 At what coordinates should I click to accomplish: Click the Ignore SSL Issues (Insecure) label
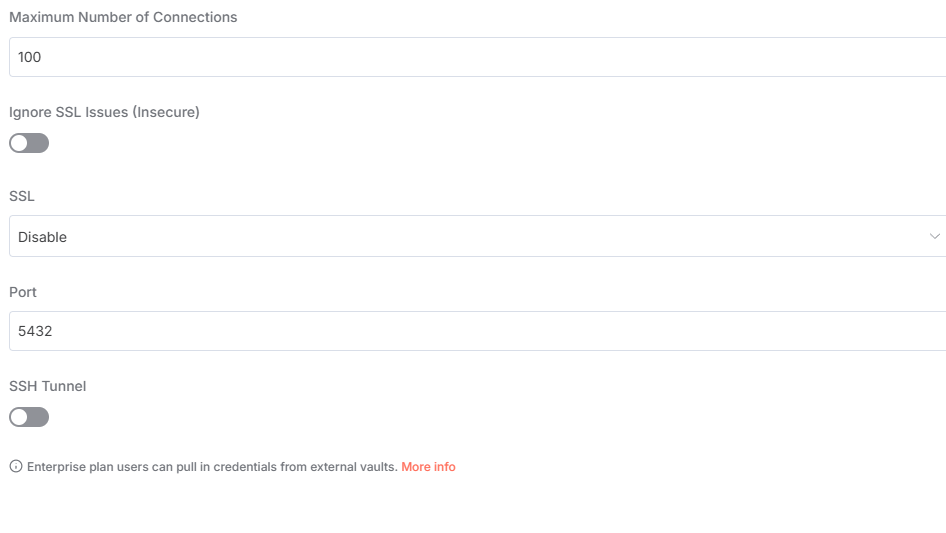104,112
